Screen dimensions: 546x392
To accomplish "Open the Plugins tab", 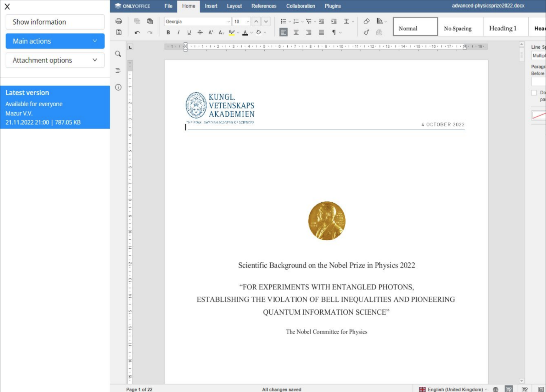I will [x=333, y=6].
